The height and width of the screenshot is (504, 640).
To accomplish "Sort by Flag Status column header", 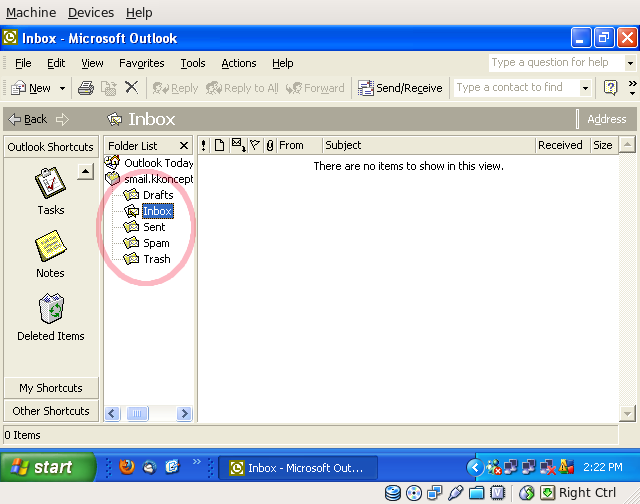I will pos(255,145).
